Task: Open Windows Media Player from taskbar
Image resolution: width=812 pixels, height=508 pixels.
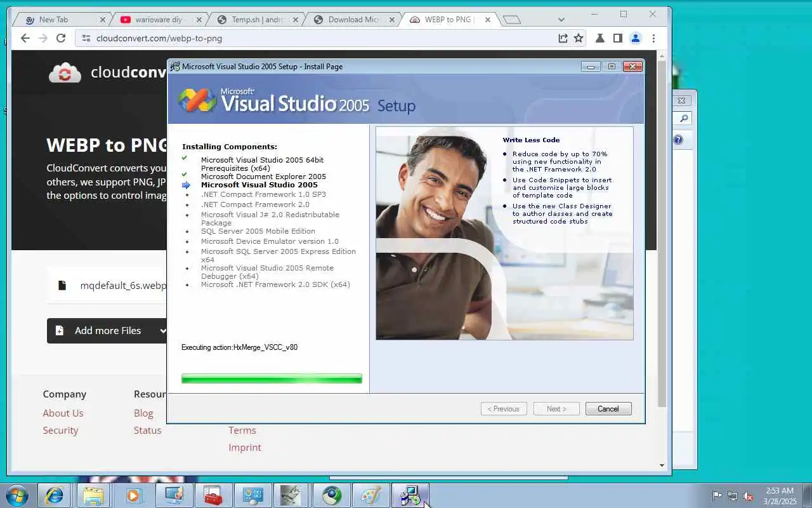Action: [134, 495]
